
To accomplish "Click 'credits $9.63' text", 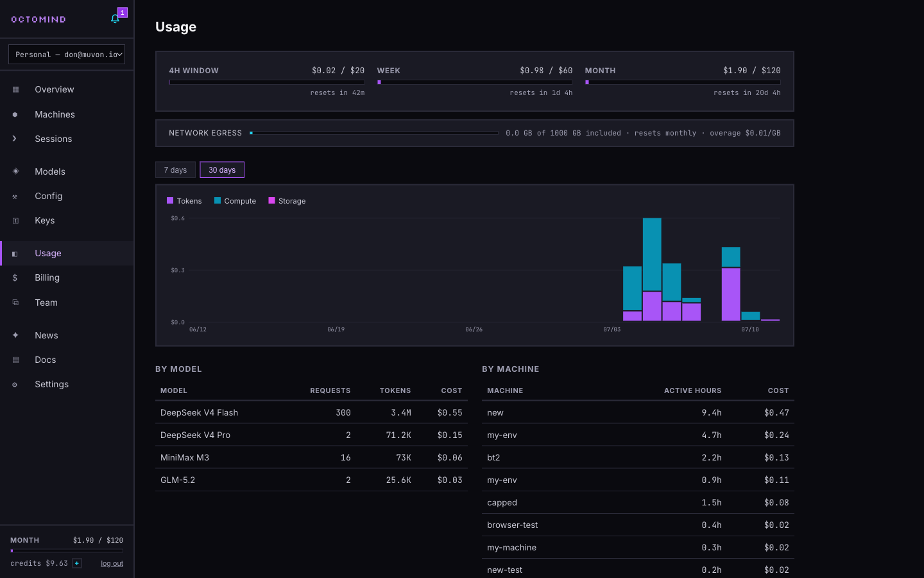I will (39, 563).
